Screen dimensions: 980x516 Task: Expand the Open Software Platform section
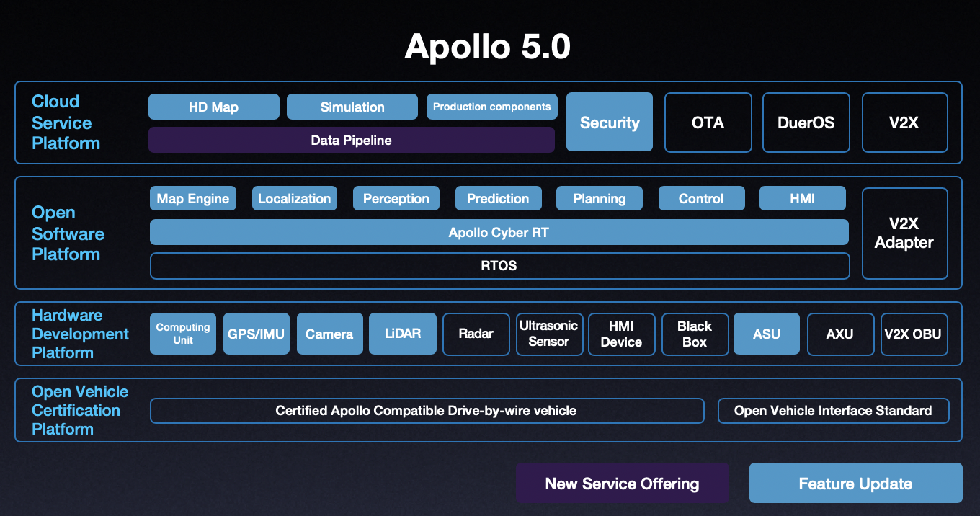coord(68,233)
